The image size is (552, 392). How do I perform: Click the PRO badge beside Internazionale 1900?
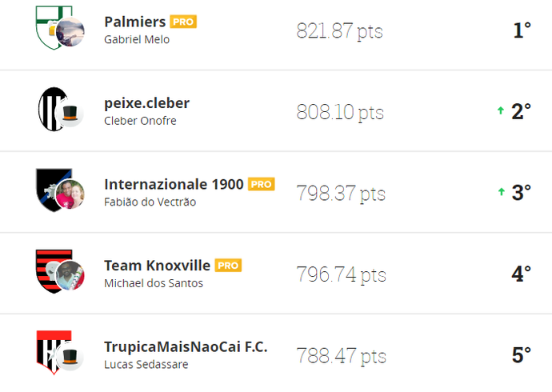(262, 184)
